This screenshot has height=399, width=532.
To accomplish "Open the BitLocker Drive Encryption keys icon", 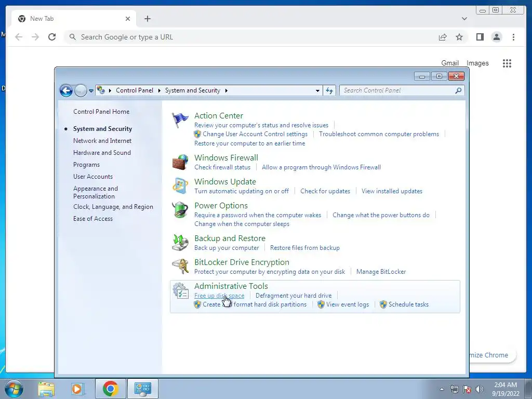I will pyautogui.click(x=180, y=267).
